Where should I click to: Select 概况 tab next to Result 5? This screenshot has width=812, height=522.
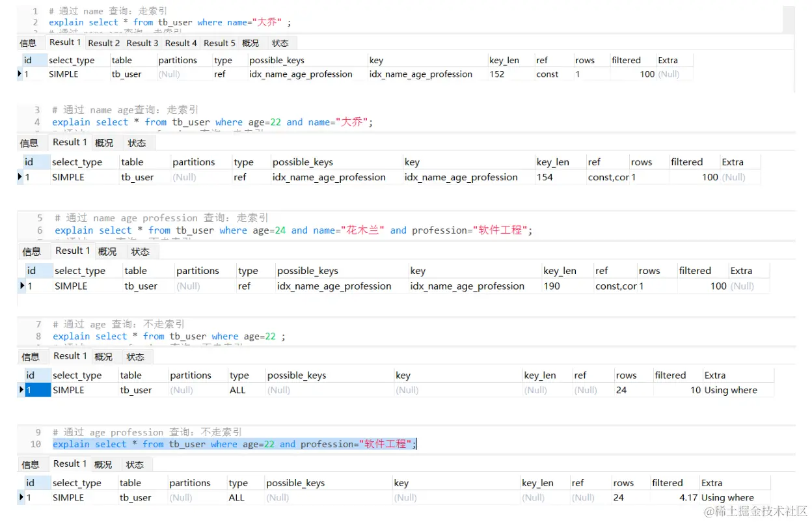tap(250, 43)
